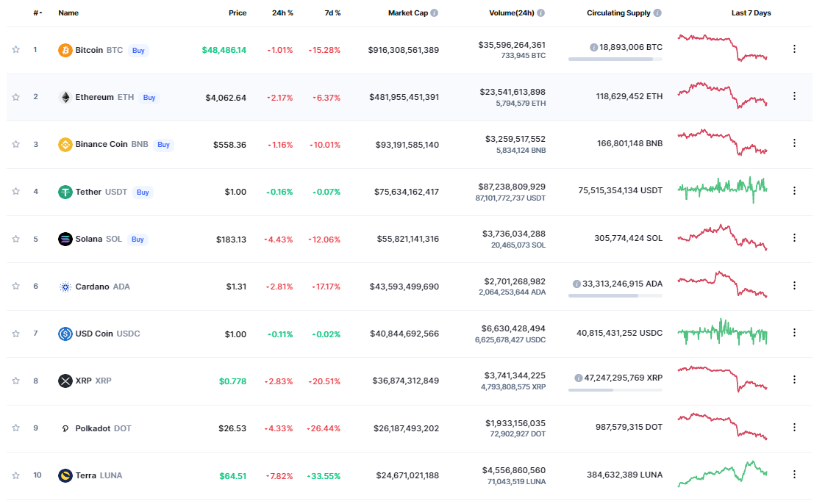This screenshot has width=814, height=504.
Task: Toggle the watchlist star for Terra
Action: point(16,475)
